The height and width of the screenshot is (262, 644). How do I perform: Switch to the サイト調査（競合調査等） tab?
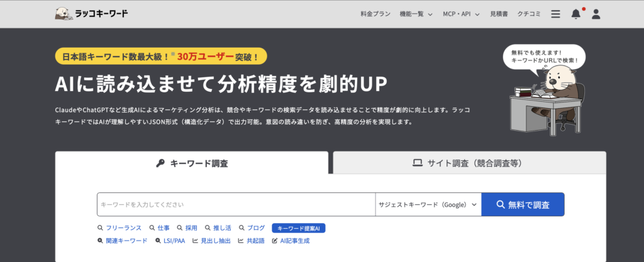469,163
